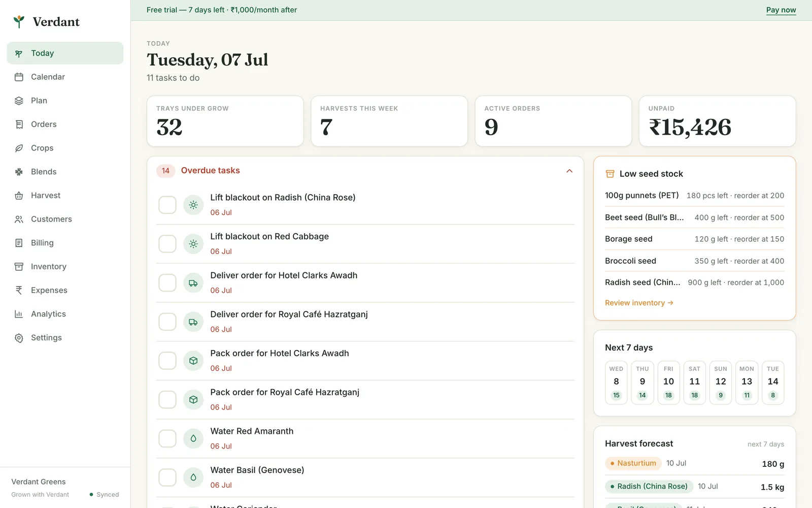Click truck icon for Royal Café Hazratganj delivery
812x508 pixels.
tap(193, 322)
